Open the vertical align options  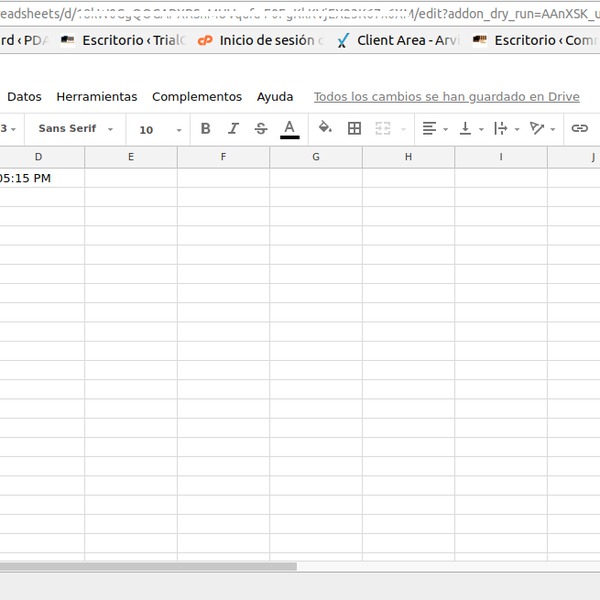pos(469,129)
